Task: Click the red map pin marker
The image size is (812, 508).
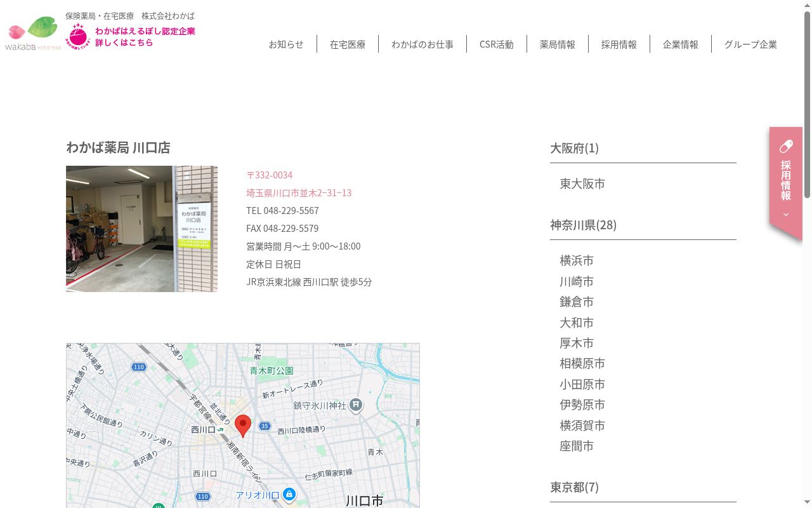Action: (x=243, y=426)
